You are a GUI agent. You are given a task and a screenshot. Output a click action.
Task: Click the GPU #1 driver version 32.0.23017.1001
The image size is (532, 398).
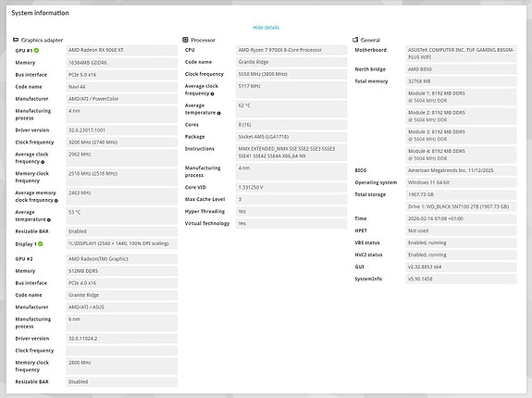[x=122, y=131]
